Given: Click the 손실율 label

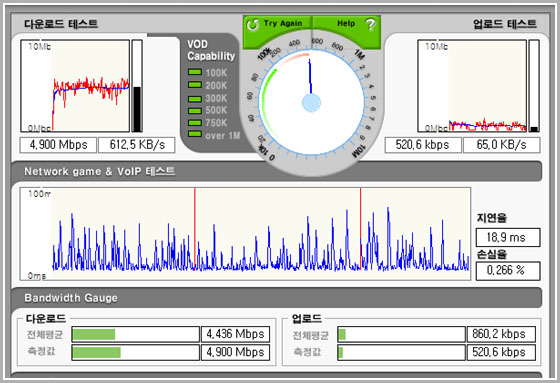Looking at the screenshot, I should click(x=492, y=254).
